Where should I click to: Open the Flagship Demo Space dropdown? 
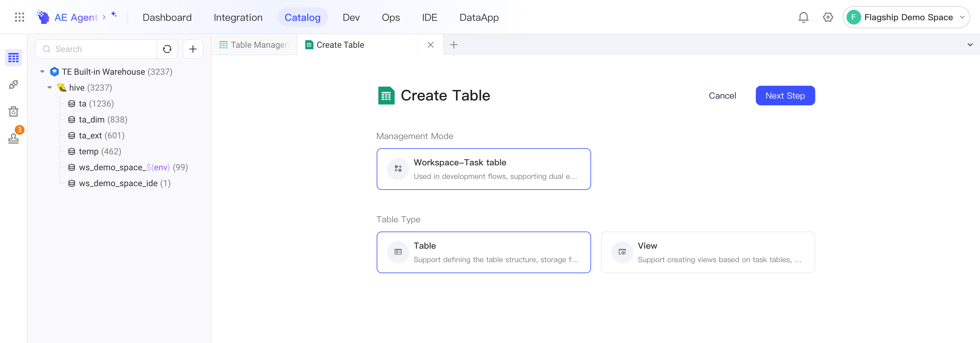click(906, 17)
